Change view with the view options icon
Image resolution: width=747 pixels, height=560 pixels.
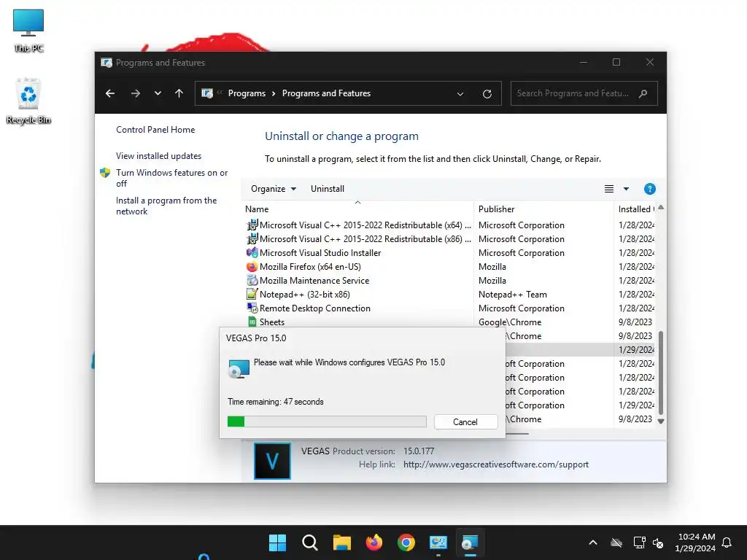click(x=609, y=189)
